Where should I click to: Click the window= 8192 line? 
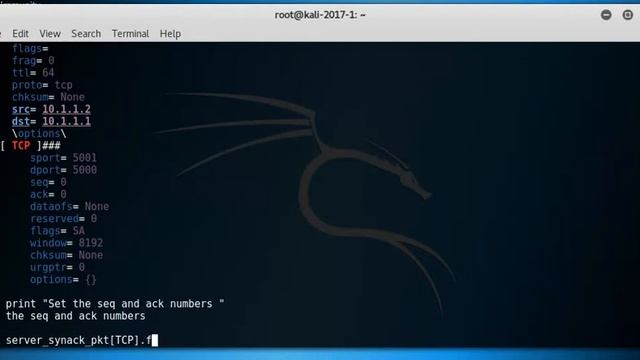(67, 243)
